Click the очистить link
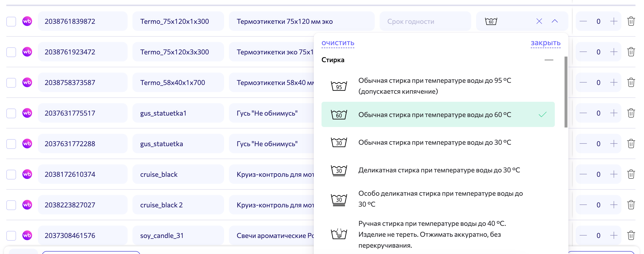644x254 pixels. pos(338,43)
